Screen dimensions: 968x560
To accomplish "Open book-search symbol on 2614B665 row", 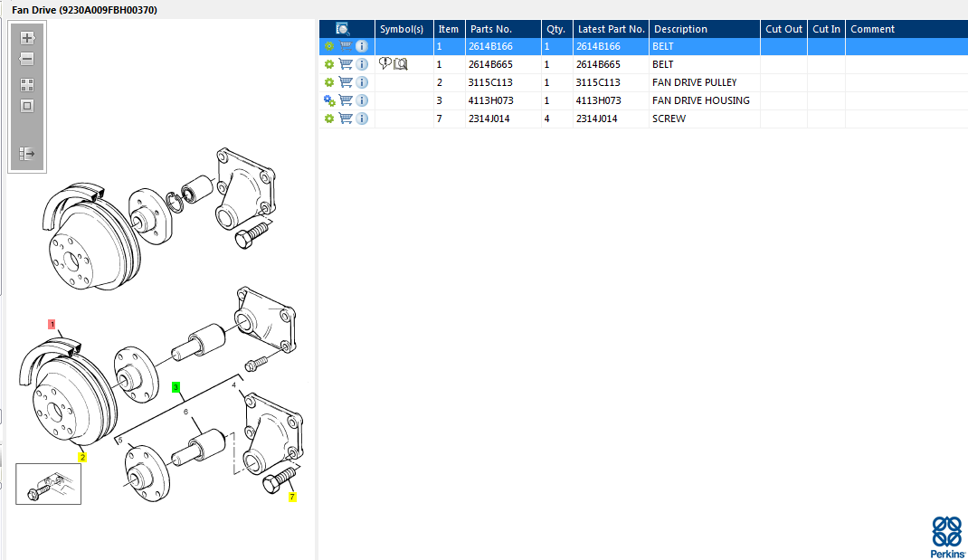I will tap(401, 64).
